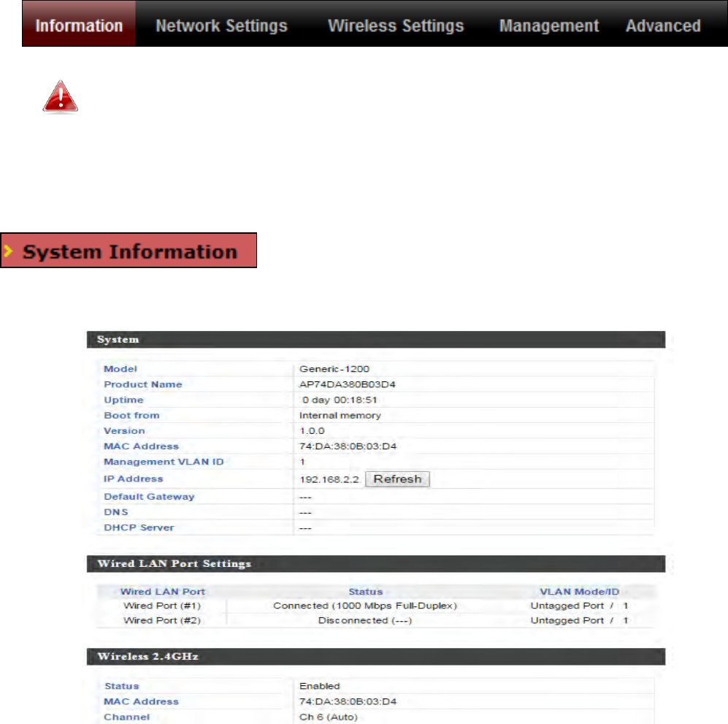This screenshot has width=728, height=724.
Task: Click the System section header bar
Action: click(375, 340)
